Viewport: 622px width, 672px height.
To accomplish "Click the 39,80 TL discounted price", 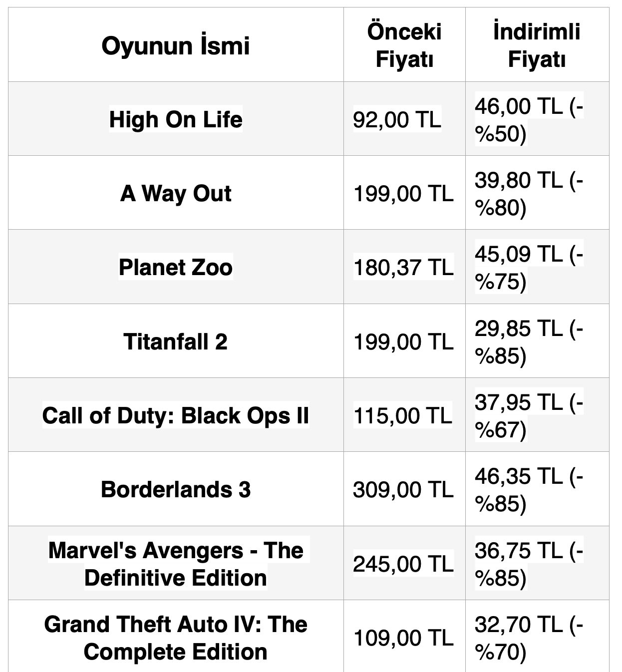I will click(x=528, y=194).
